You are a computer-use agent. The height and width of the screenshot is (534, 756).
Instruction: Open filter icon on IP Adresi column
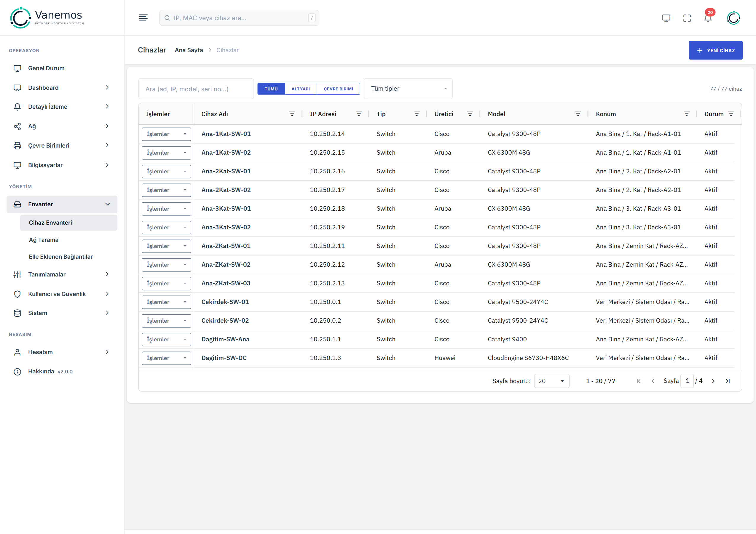pos(359,114)
